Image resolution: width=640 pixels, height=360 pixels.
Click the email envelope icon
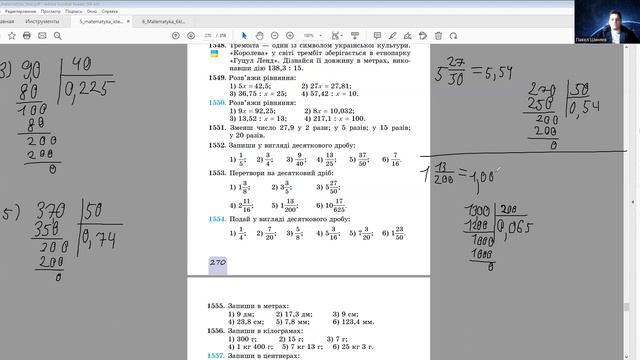pos(42,36)
